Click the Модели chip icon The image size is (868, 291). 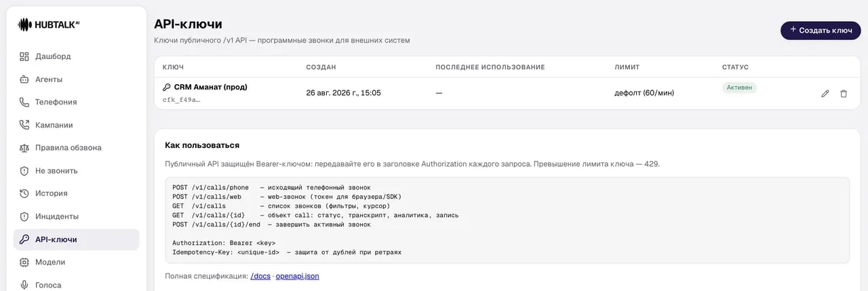[x=24, y=262]
